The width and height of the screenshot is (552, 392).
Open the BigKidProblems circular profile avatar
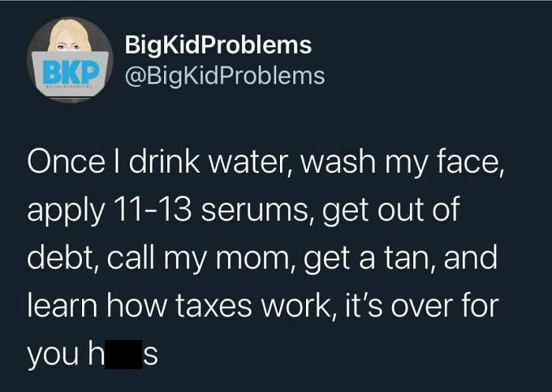(x=69, y=59)
